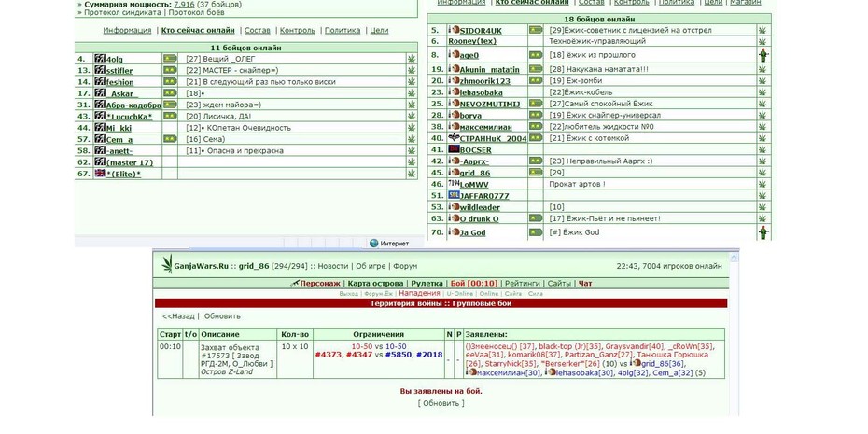Viewport: 868px width, 434px height.
Task: Open syndicate link #5850
Action: tap(399, 355)
